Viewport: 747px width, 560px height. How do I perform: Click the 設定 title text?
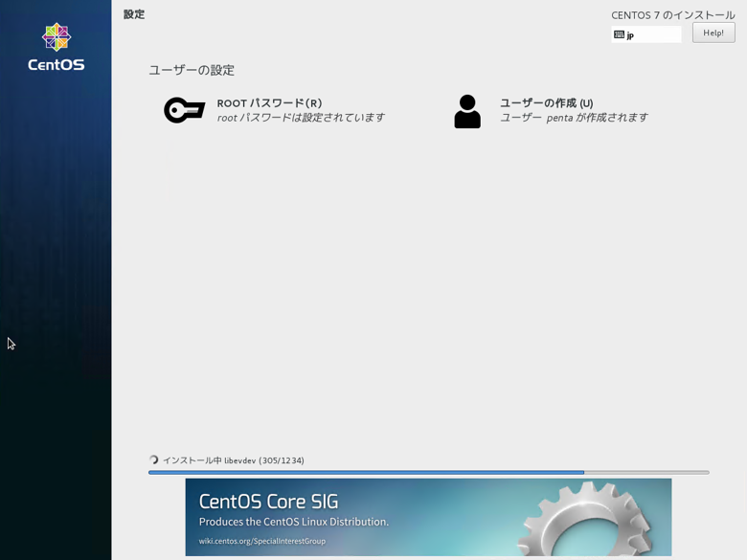click(134, 14)
